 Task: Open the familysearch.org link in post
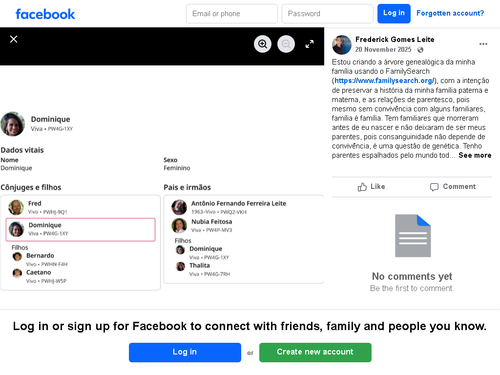[x=384, y=81]
